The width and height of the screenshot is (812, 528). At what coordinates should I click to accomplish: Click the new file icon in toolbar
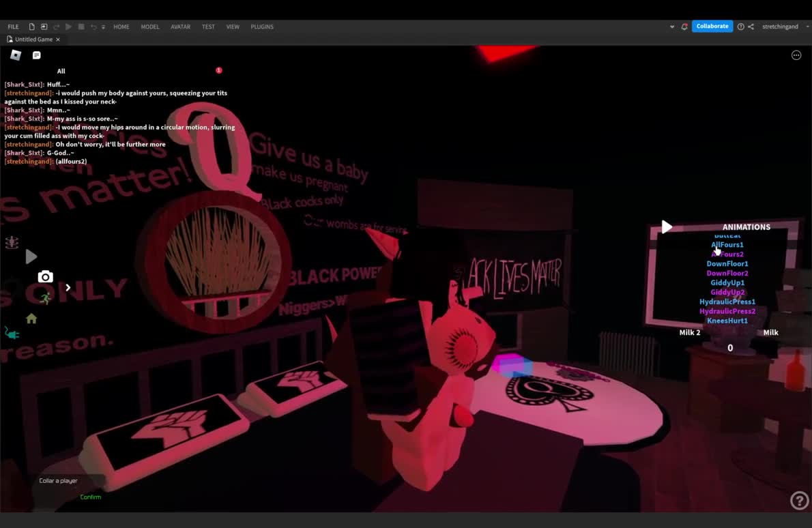[x=31, y=27]
